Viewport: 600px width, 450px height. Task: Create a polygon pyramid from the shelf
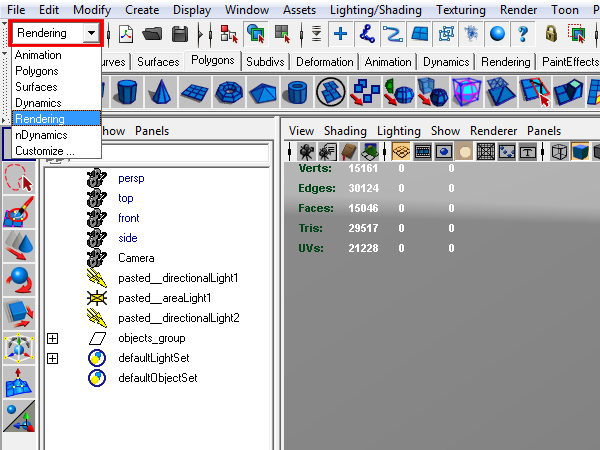262,92
